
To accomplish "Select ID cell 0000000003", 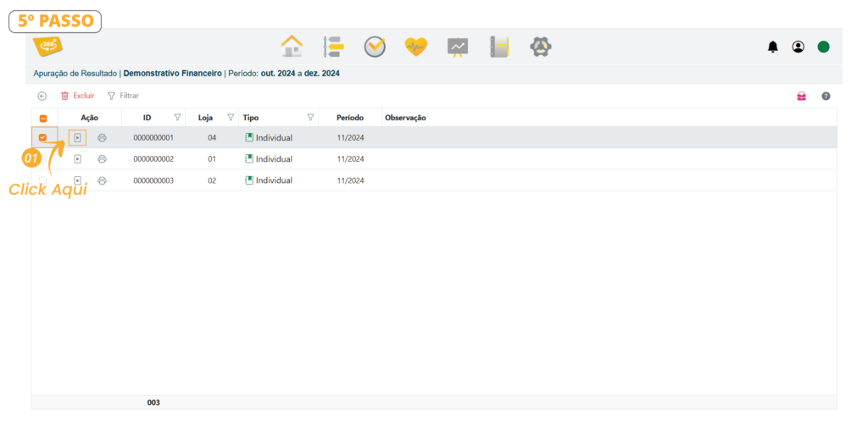I will (153, 180).
